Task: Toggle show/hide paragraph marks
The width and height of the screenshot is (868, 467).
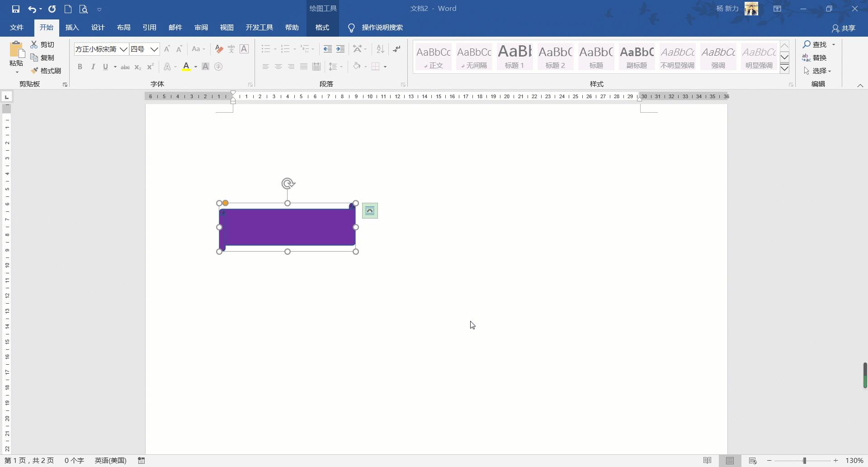Action: (396, 49)
